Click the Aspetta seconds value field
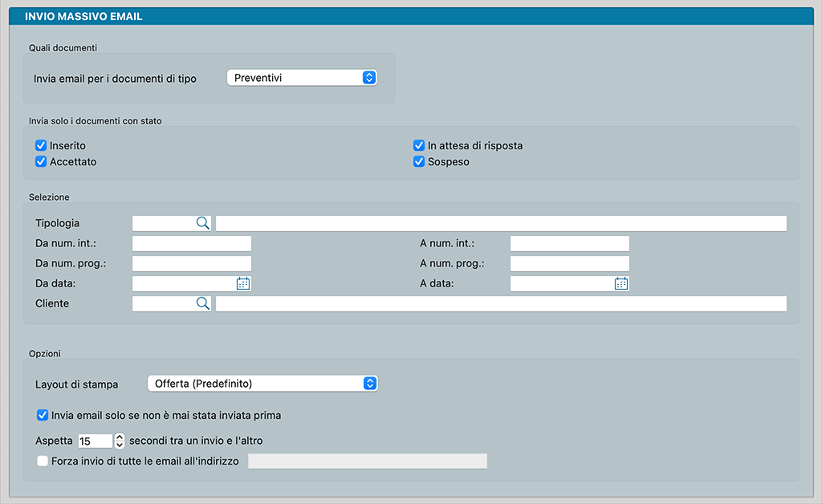 [x=95, y=441]
